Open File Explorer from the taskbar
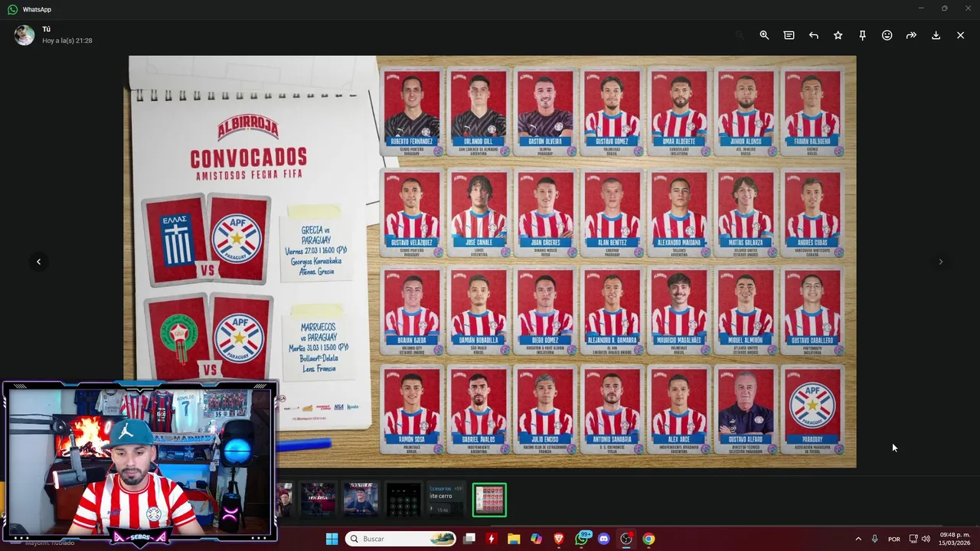Viewport: 980px width, 551px height. (x=514, y=539)
